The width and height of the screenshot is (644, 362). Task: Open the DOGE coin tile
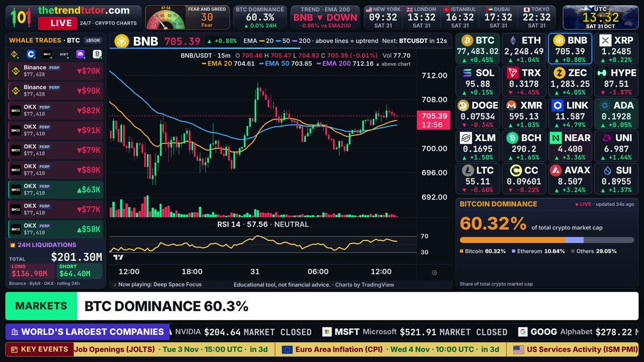coord(477,114)
